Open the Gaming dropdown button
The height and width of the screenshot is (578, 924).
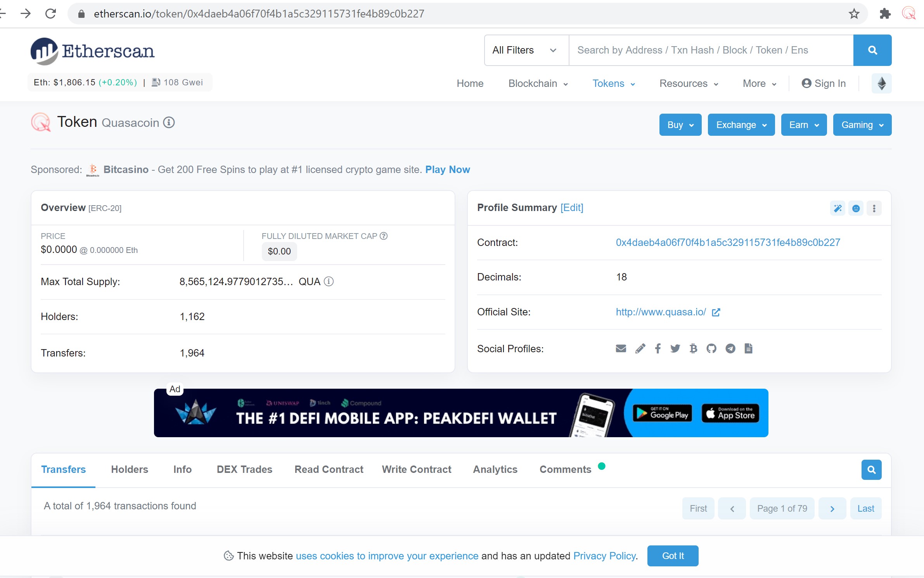pyautogui.click(x=862, y=125)
